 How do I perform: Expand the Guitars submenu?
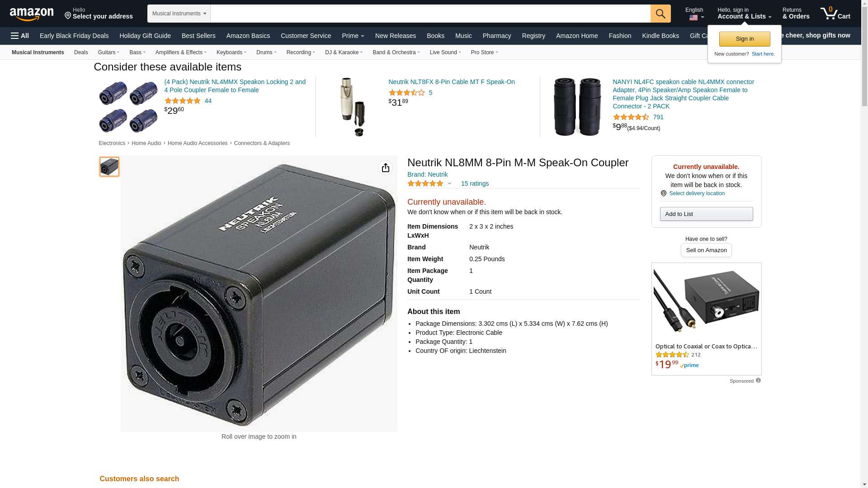pos(108,52)
